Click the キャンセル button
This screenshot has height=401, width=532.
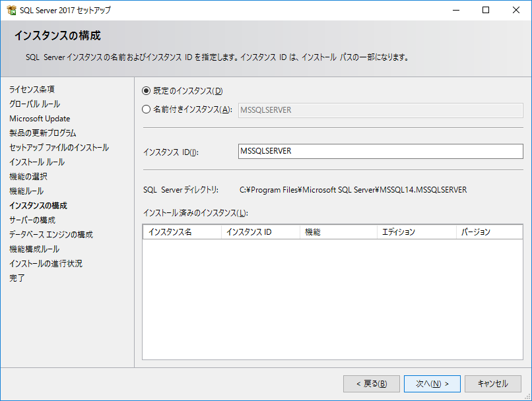click(x=492, y=384)
